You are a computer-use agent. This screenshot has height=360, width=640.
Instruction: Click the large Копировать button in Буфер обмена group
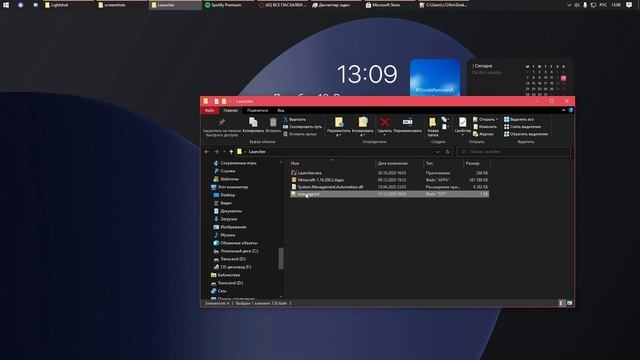click(x=253, y=125)
